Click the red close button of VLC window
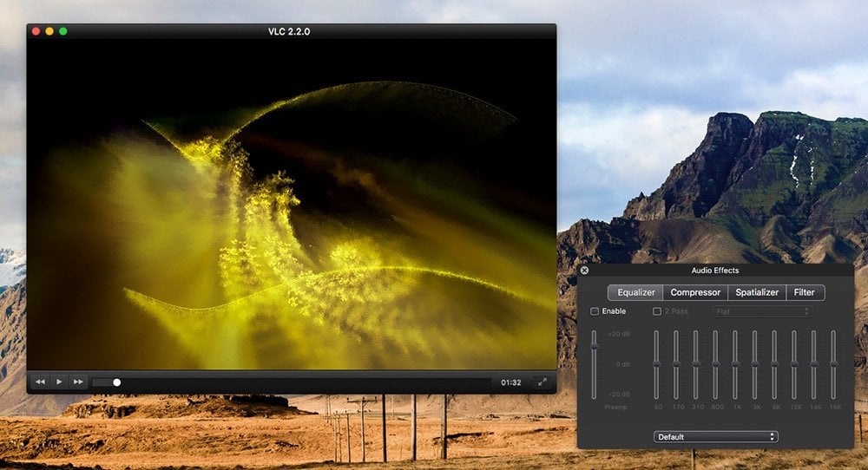 36,31
